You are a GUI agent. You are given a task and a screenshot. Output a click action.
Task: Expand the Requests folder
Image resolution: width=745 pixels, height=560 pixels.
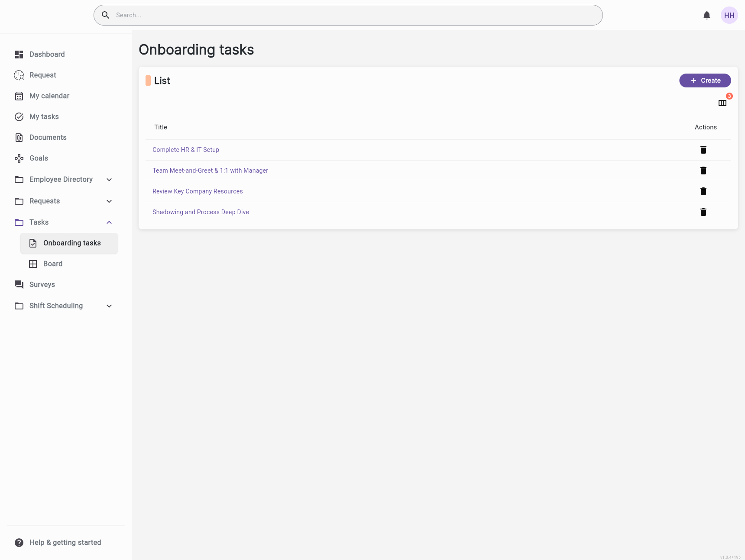pos(109,201)
